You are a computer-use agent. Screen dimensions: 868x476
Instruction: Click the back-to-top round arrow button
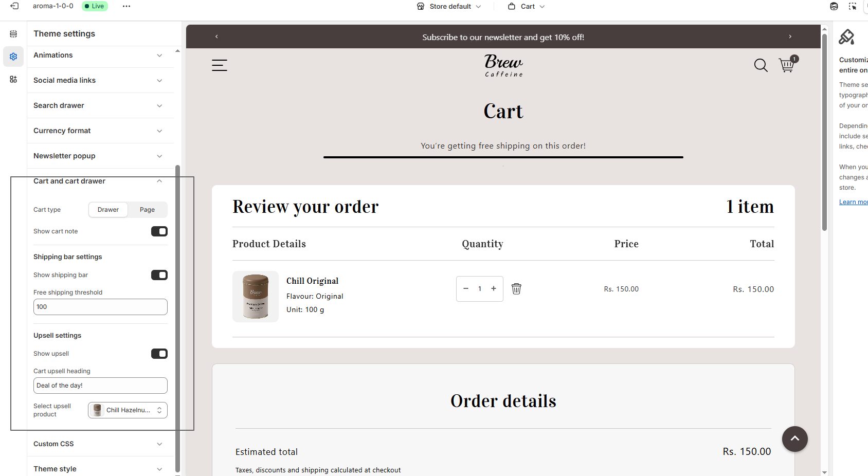coord(795,439)
